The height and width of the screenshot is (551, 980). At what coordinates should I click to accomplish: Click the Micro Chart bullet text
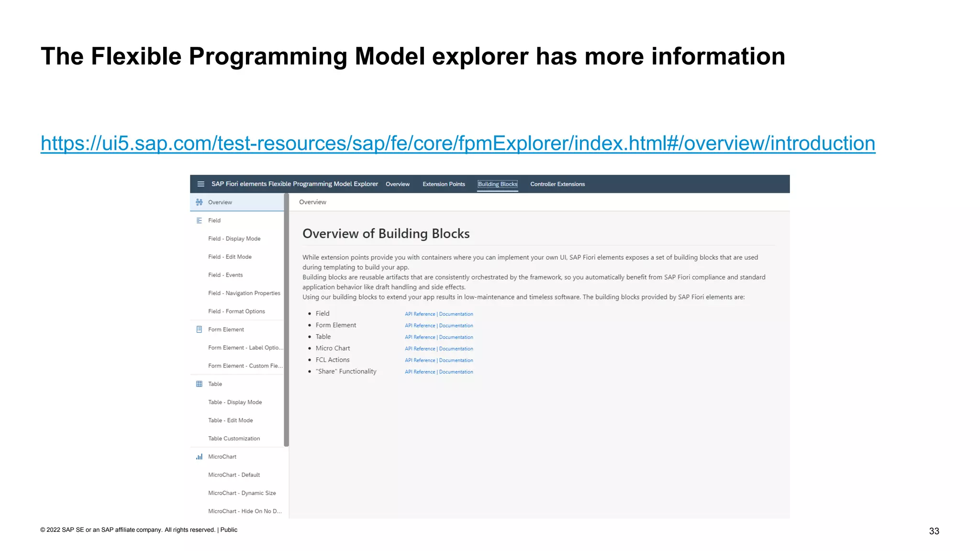(333, 348)
